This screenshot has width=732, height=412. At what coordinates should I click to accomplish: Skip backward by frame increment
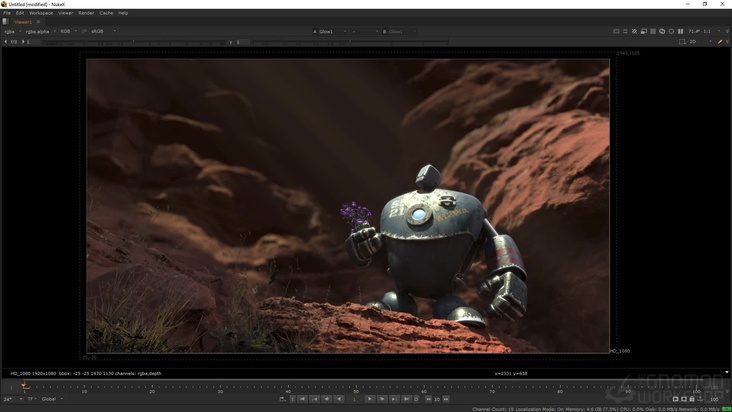click(429, 399)
